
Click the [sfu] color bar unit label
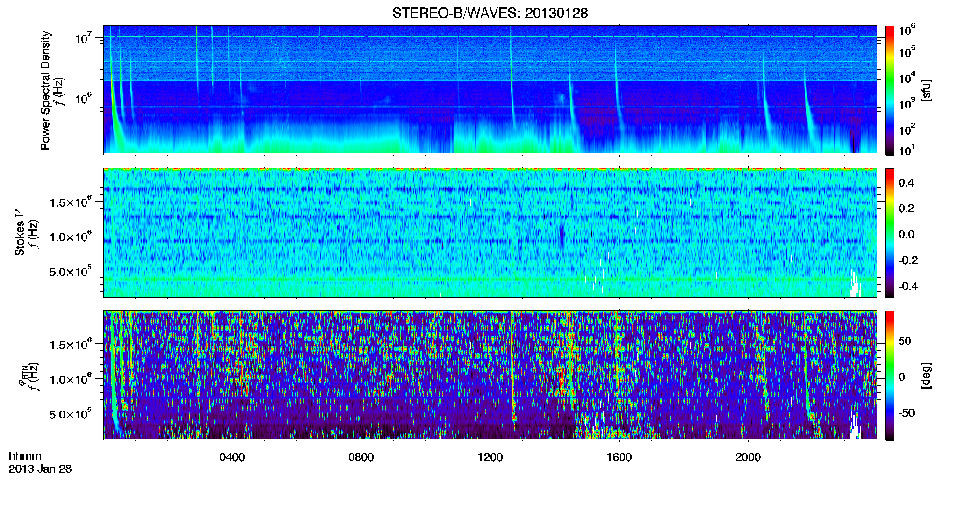pyautogui.click(x=927, y=90)
